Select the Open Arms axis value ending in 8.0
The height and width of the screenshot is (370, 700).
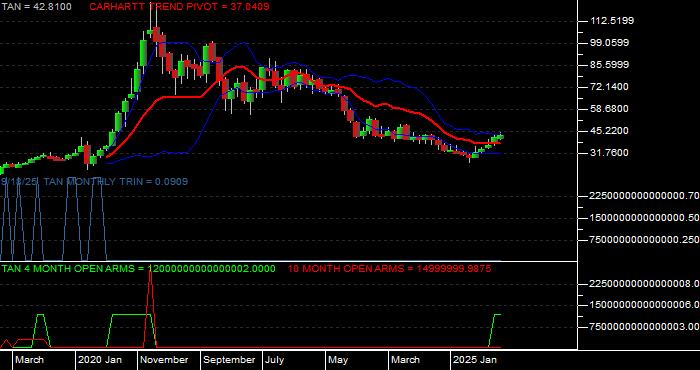(x=644, y=283)
